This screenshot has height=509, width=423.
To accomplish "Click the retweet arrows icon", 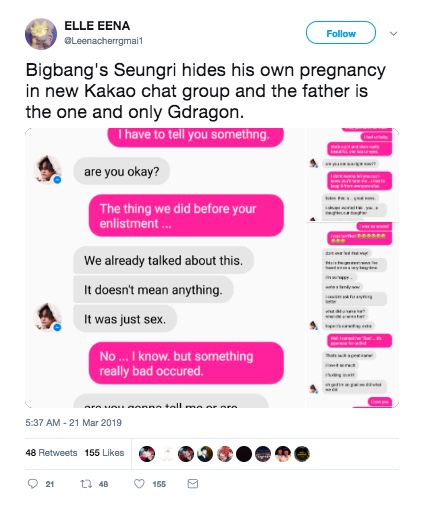I will 86,484.
